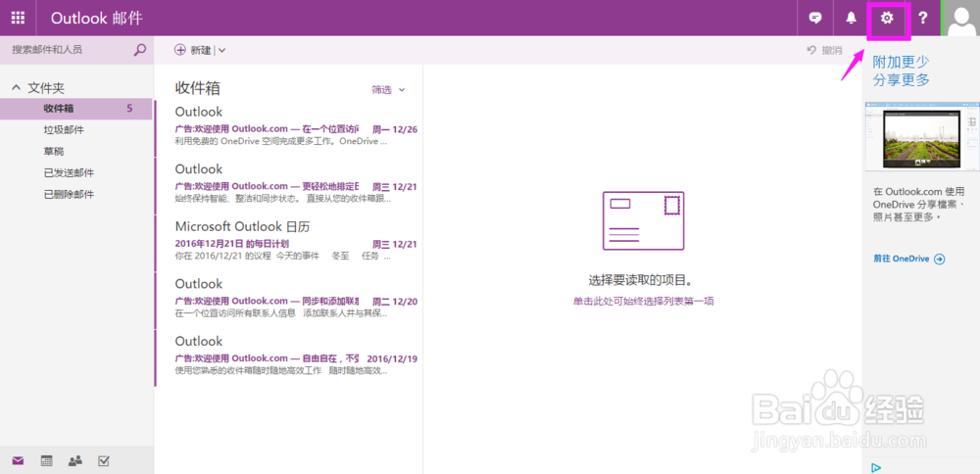Click 前往 OneDrive link
The image size is (980, 474).
coord(902,259)
